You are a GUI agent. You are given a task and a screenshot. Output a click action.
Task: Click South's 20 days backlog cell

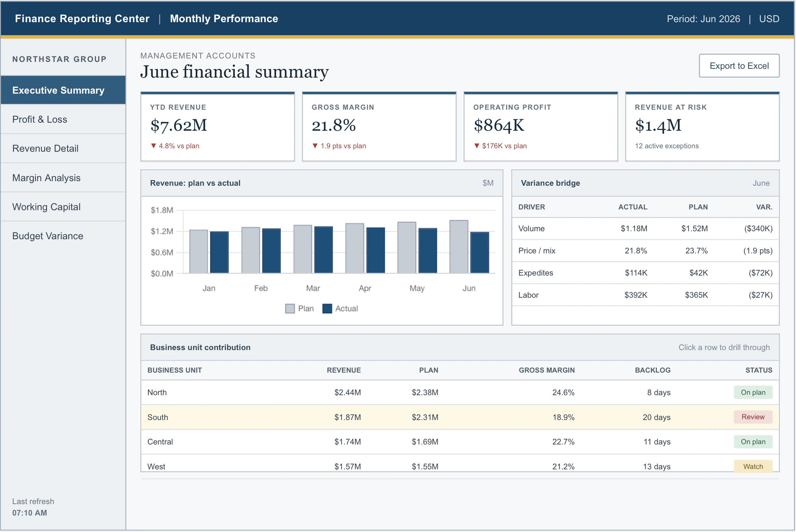656,417
